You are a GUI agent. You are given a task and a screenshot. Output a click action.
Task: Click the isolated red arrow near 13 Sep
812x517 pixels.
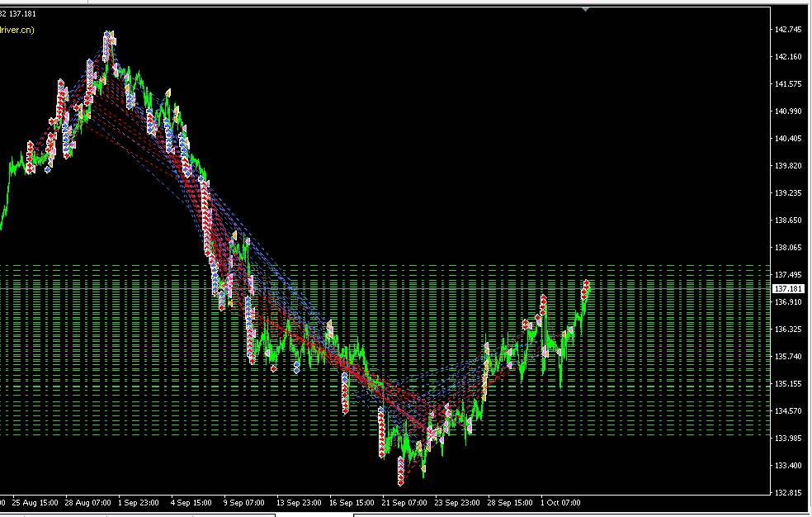click(273, 368)
